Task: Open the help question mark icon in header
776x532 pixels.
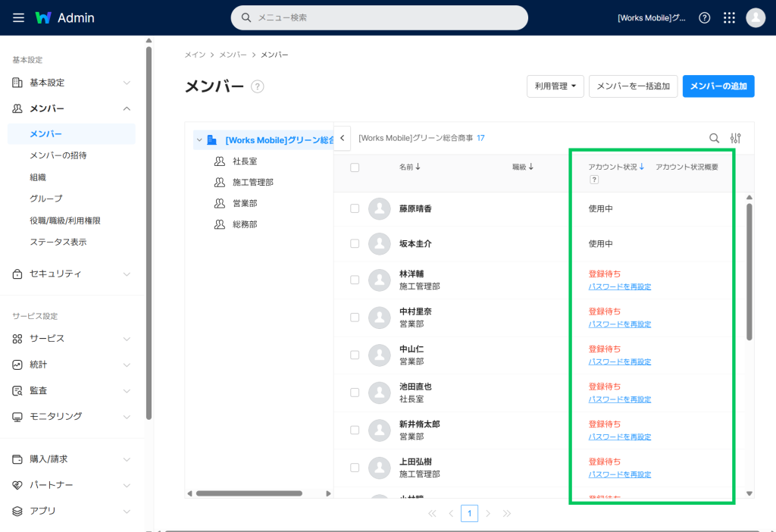Action: (x=705, y=17)
